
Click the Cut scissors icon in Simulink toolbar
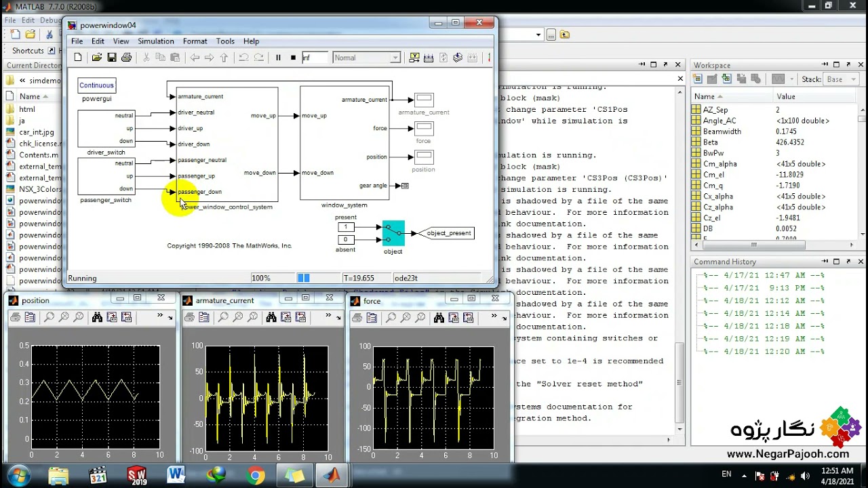click(x=146, y=58)
